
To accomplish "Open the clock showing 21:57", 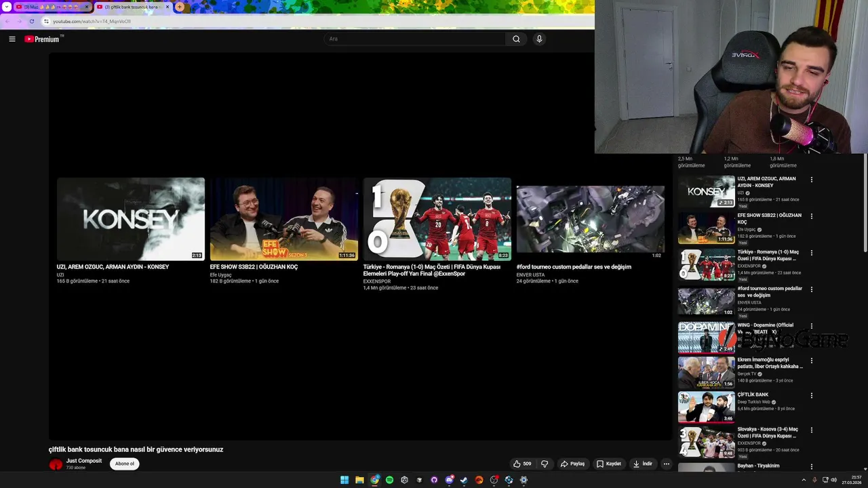I will (852, 480).
